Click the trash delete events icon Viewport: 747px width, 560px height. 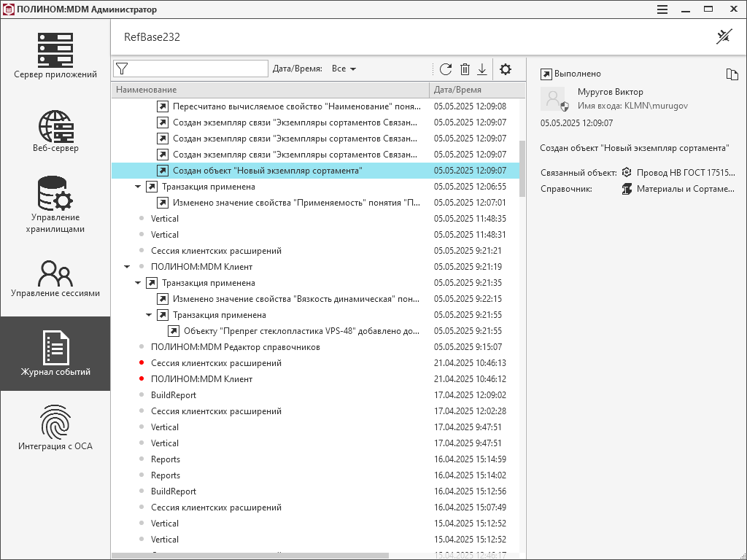point(465,69)
